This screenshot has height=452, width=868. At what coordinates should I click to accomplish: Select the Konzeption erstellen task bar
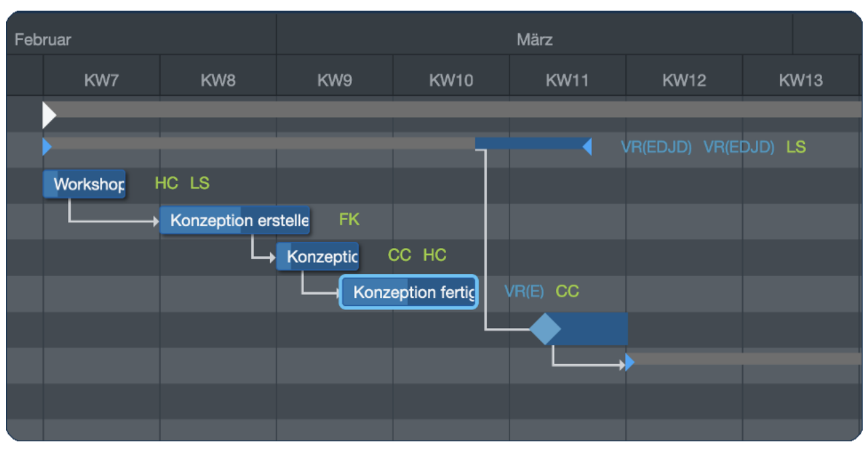[x=235, y=221]
